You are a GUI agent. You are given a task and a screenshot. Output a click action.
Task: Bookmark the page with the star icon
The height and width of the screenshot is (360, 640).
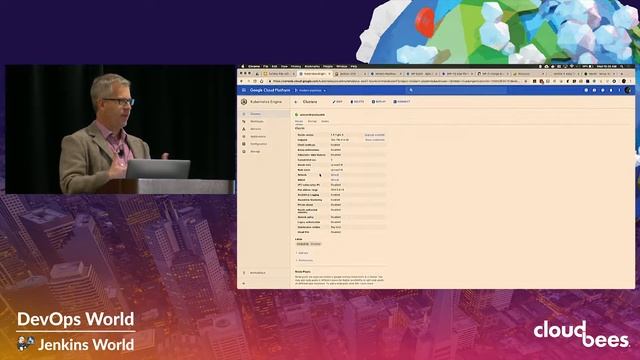[526, 81]
